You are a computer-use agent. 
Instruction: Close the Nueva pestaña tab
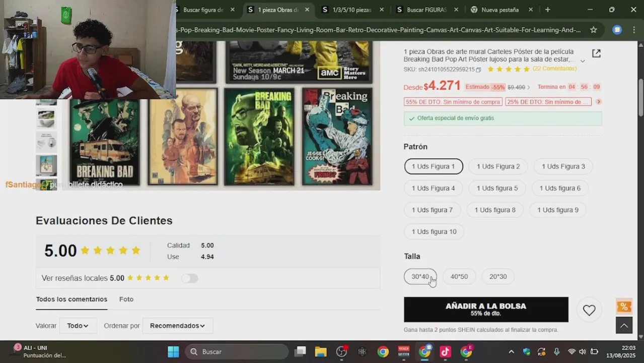tap(531, 10)
